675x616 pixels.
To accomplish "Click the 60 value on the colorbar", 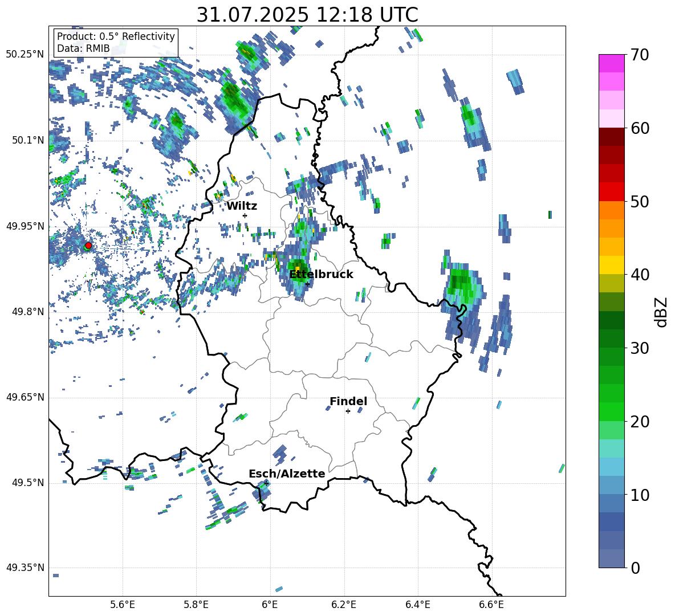I will 639,128.
